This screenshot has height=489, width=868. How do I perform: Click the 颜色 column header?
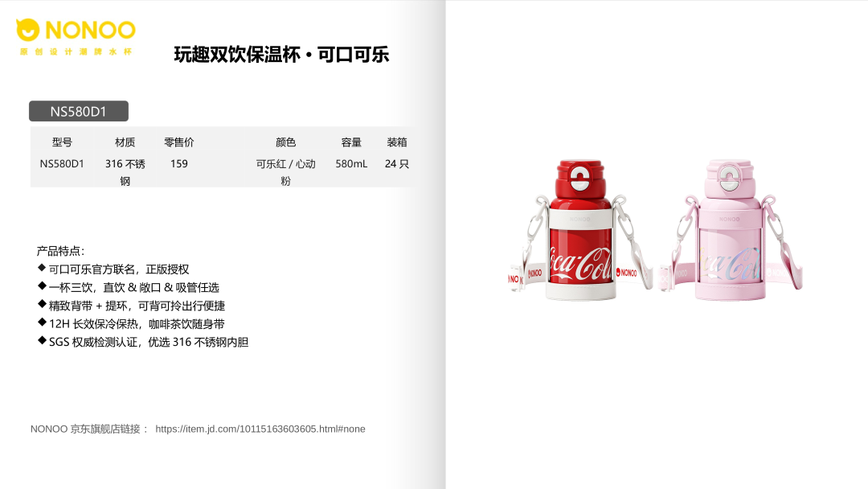tap(285, 142)
